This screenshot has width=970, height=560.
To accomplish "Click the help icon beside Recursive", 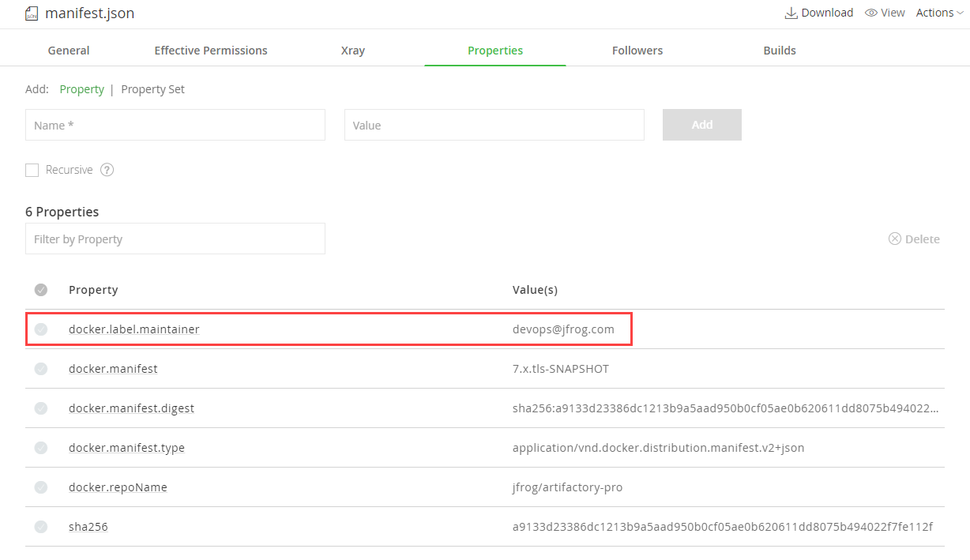I will tap(107, 170).
